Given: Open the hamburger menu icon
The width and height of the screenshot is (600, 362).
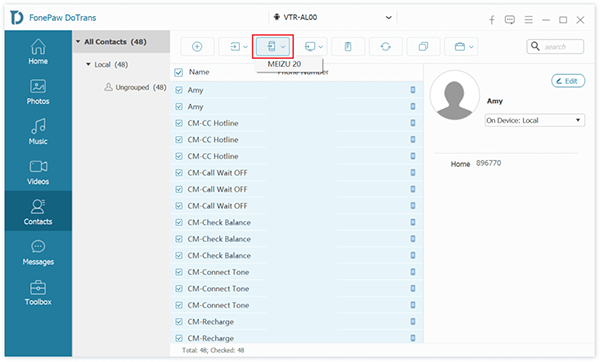Looking at the screenshot, I should click(x=528, y=20).
